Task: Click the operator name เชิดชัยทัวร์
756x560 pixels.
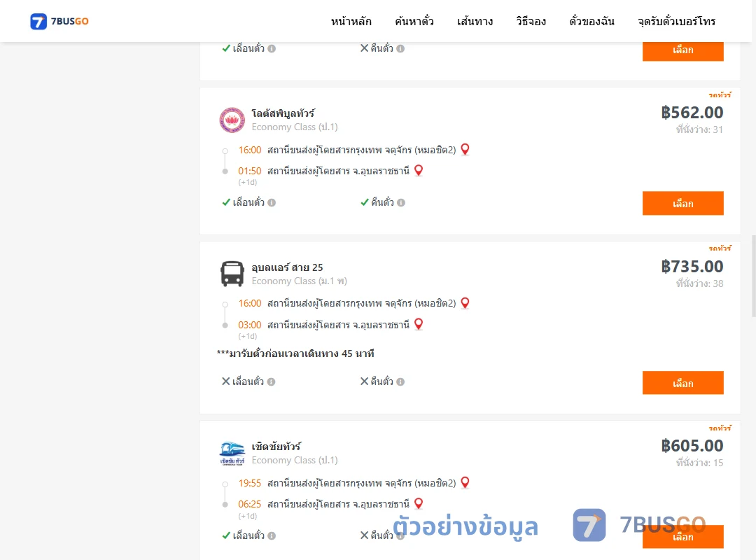Action: [276, 447]
